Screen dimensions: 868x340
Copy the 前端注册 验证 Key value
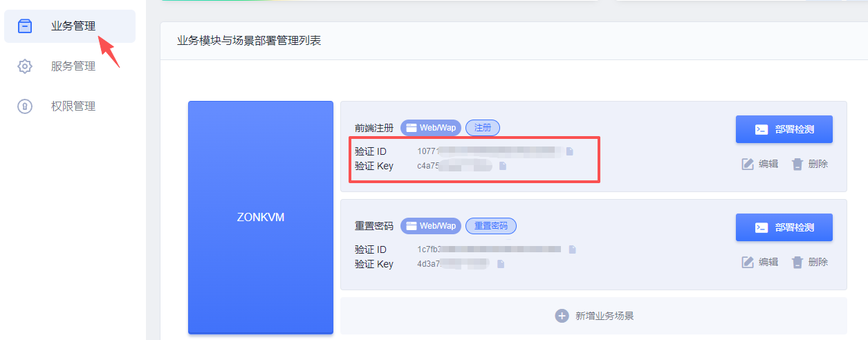pos(503,166)
